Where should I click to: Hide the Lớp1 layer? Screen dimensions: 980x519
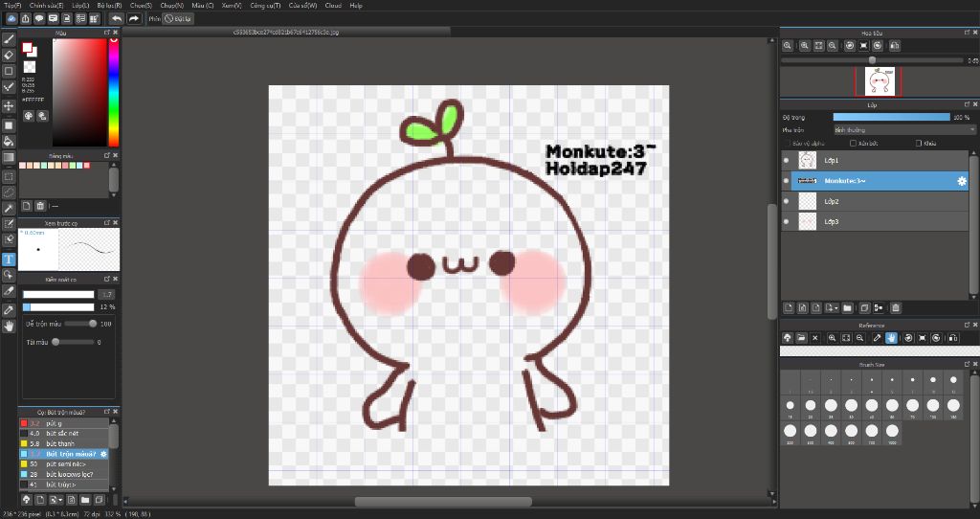point(787,161)
